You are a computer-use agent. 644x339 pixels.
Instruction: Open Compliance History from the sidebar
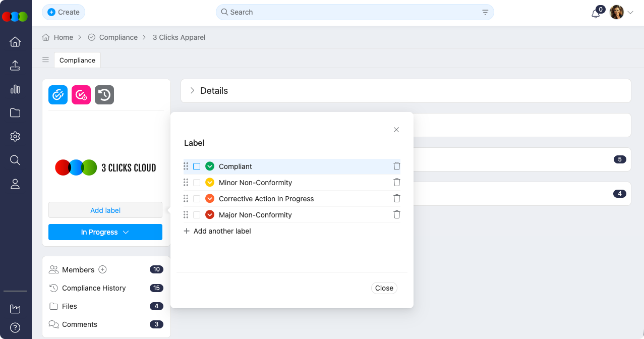[93, 288]
